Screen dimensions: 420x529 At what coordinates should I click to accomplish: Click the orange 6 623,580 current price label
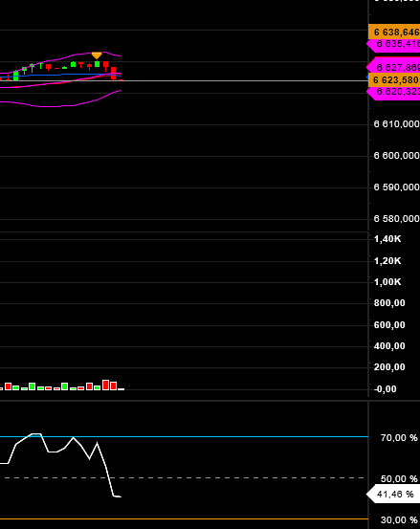[x=394, y=80]
